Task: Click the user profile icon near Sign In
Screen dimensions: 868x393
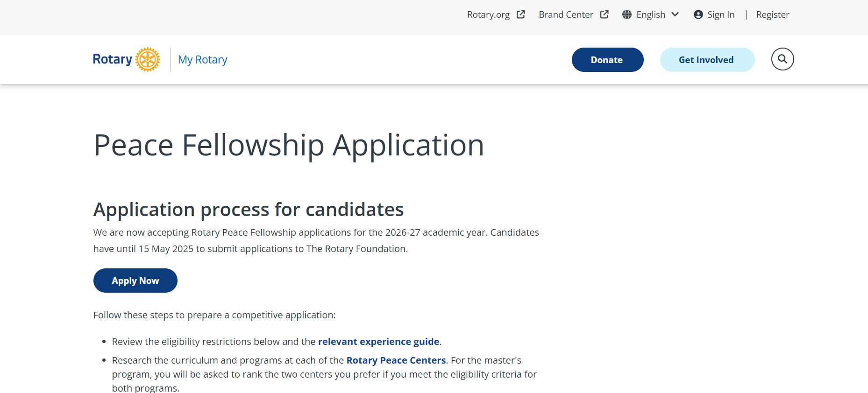Action: [x=698, y=14]
